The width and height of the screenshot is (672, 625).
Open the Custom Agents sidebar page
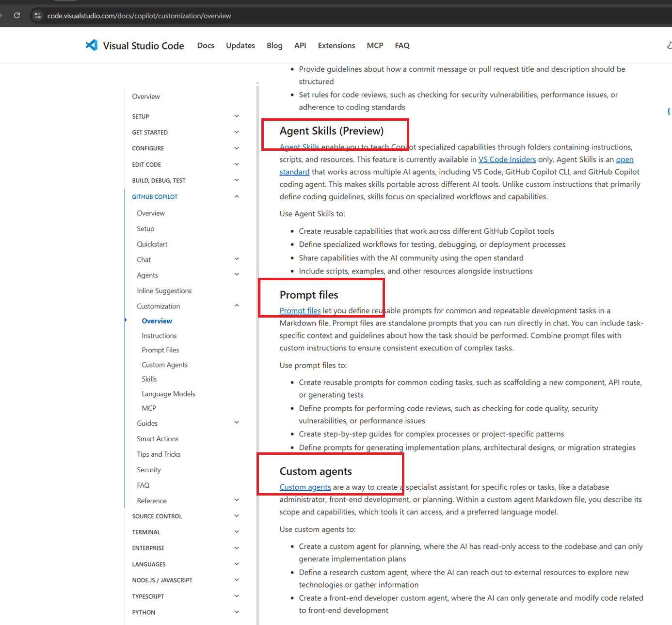pos(165,365)
